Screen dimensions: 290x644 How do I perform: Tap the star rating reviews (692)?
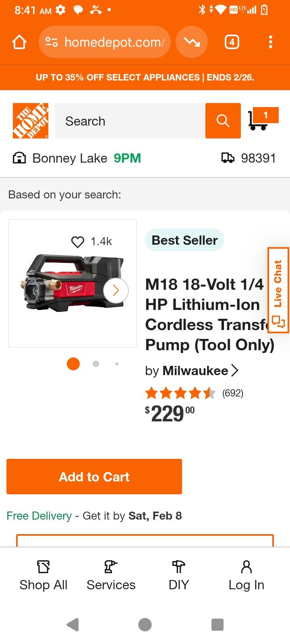tap(194, 393)
